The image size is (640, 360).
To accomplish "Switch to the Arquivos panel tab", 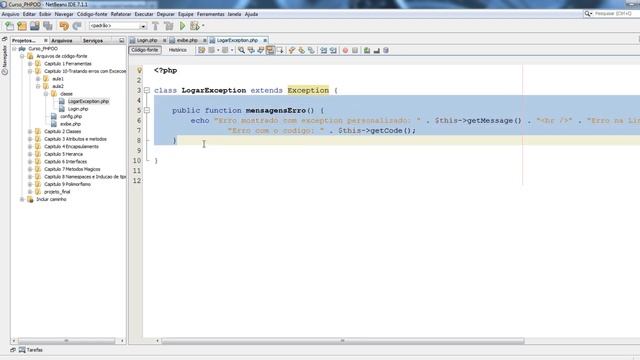I will click(x=62, y=41).
